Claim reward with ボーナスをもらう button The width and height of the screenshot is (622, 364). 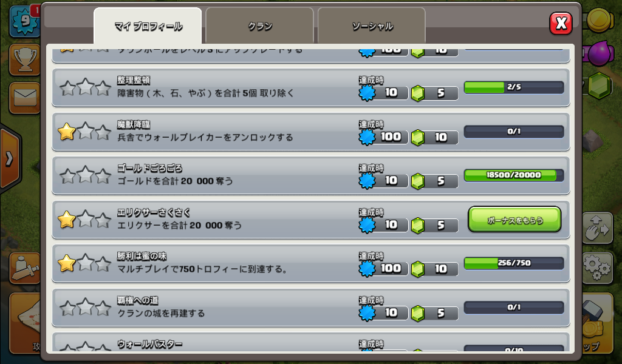[x=514, y=220]
